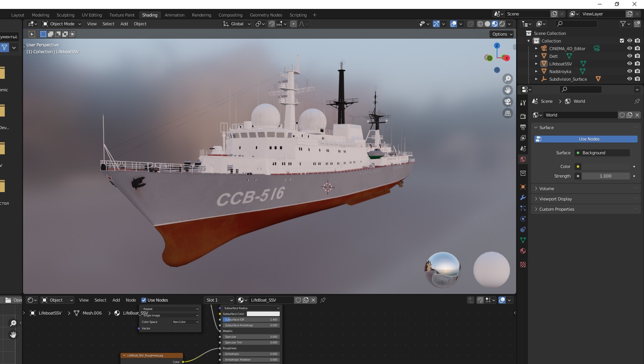Hide LifeboatSSV with its eye icon
This screenshot has width=644, height=364.
pos(629,63)
